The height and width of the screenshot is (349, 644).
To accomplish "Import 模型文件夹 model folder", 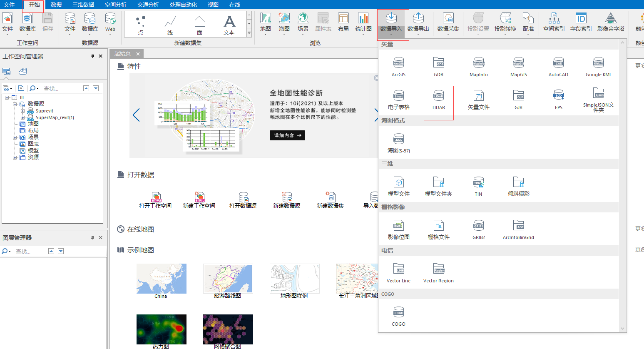I will click(438, 186).
